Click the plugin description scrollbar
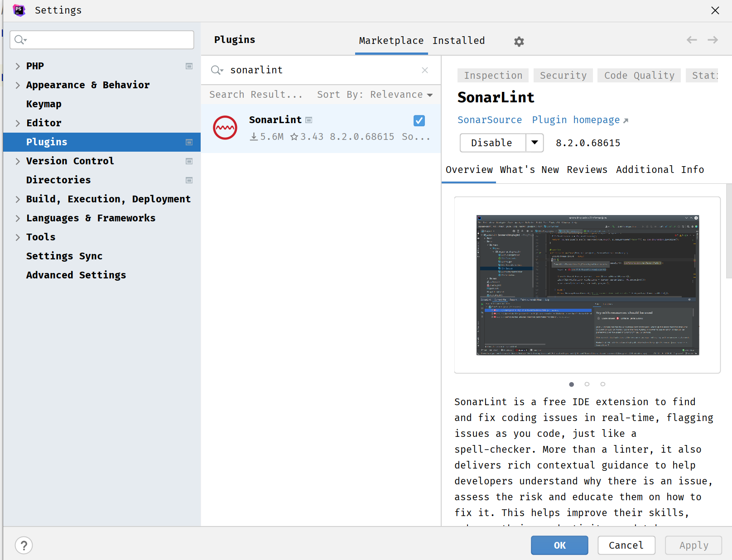Screen dimensions: 732x560 tap(728, 231)
